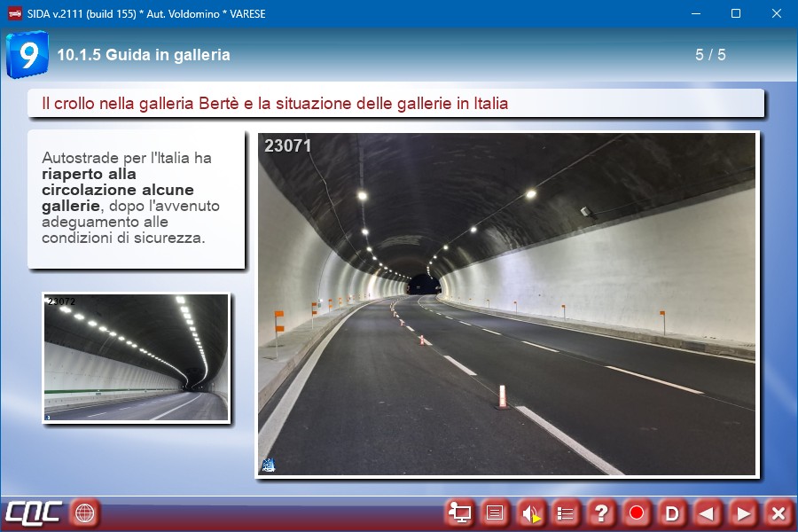
Task: Click the main tunnel photo 23071
Action: (x=506, y=304)
